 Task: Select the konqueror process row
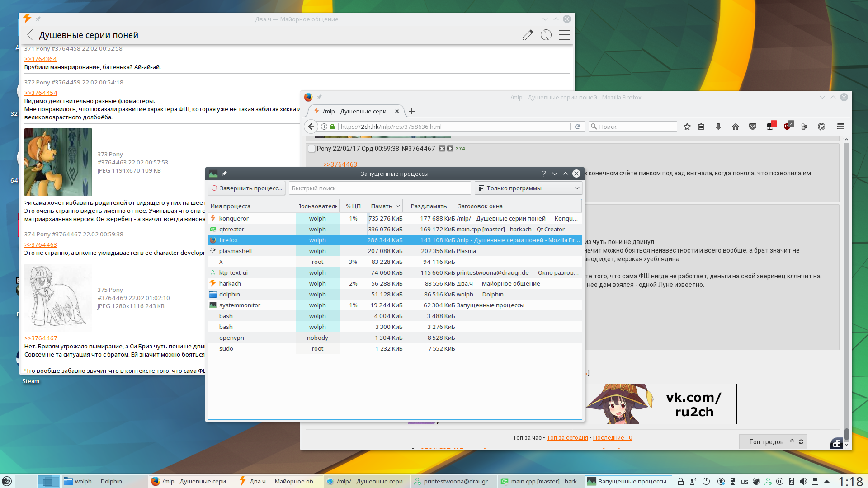tap(395, 219)
